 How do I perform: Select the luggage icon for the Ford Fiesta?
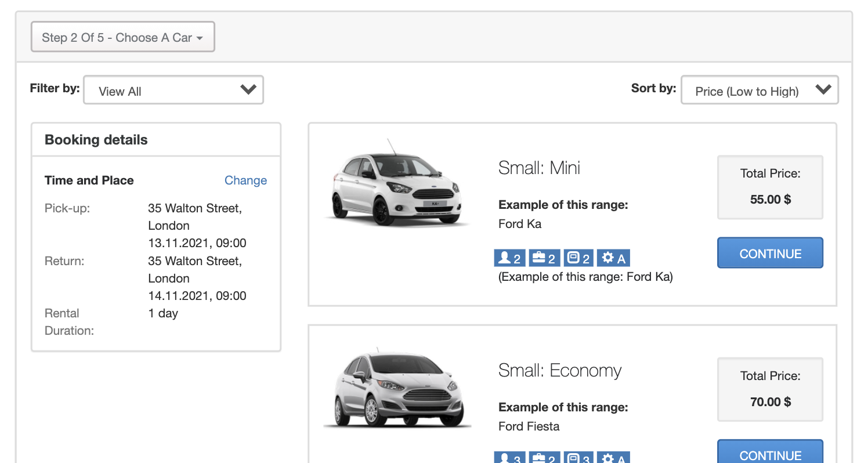(x=544, y=458)
